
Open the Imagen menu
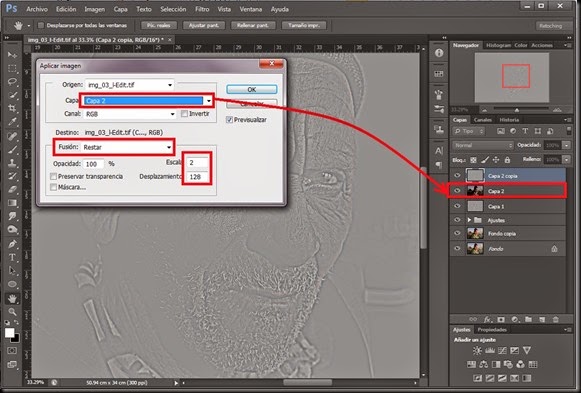coord(94,9)
